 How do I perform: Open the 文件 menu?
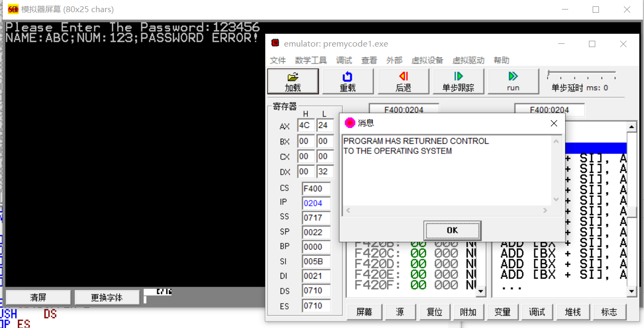(x=278, y=60)
